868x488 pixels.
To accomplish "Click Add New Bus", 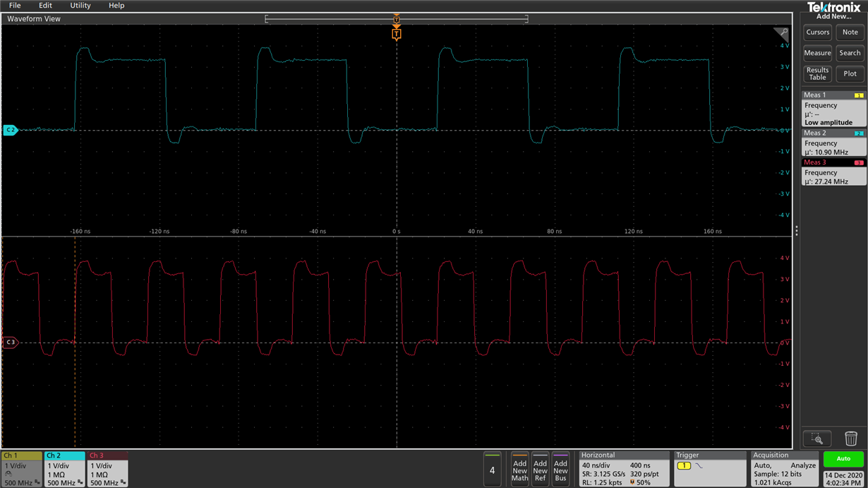I will click(x=560, y=470).
